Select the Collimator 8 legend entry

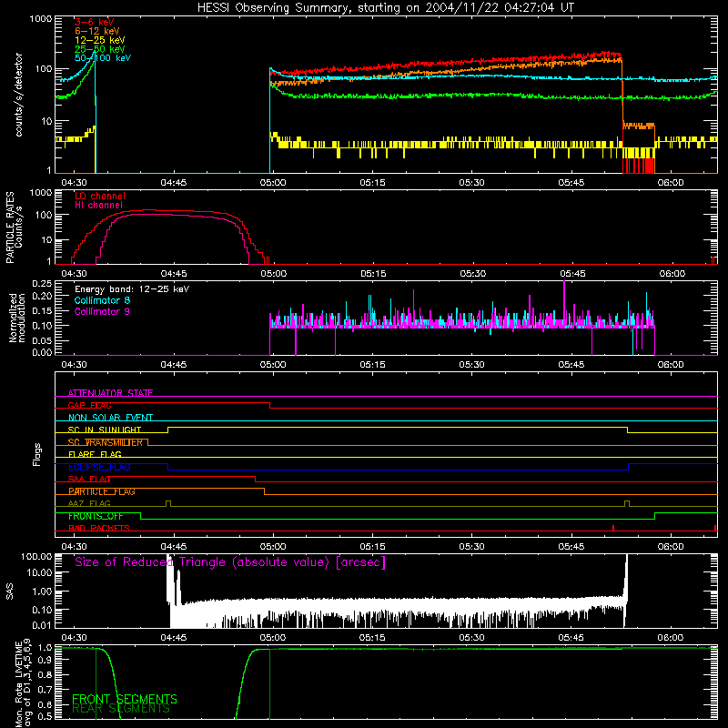[x=102, y=300]
